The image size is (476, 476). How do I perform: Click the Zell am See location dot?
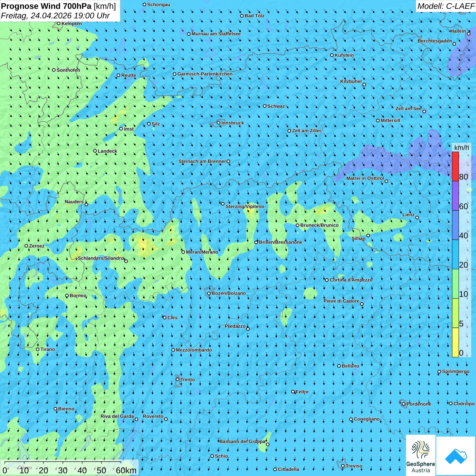click(x=424, y=111)
